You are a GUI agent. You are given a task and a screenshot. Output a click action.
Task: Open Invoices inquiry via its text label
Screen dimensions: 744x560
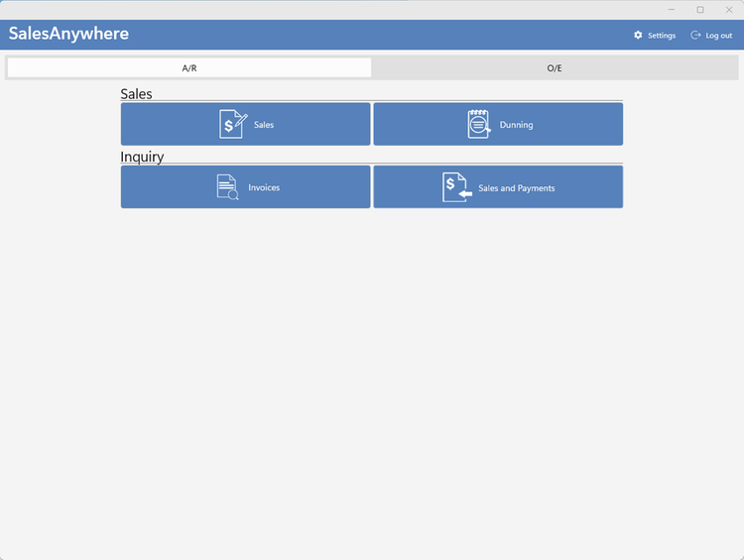point(264,188)
